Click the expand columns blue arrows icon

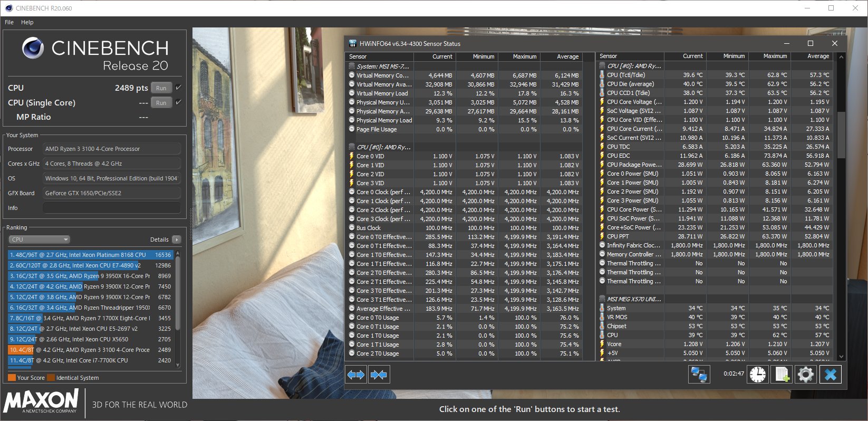(x=356, y=375)
